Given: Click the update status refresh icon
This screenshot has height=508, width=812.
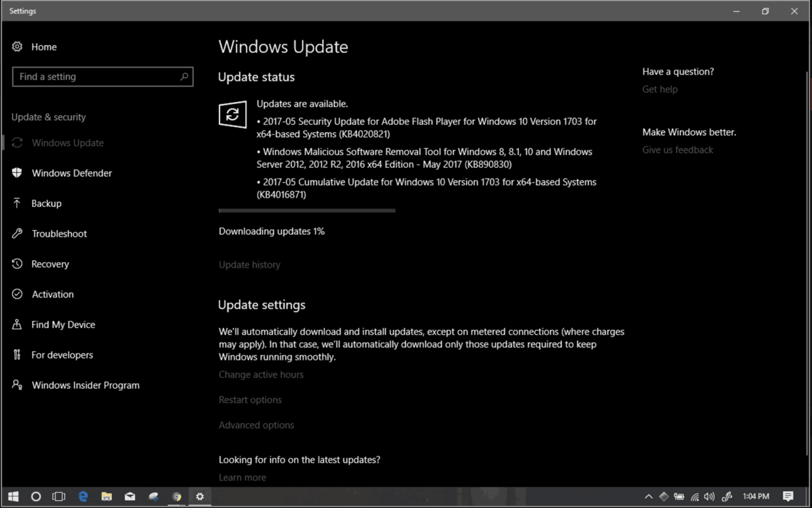Looking at the screenshot, I should (x=233, y=114).
